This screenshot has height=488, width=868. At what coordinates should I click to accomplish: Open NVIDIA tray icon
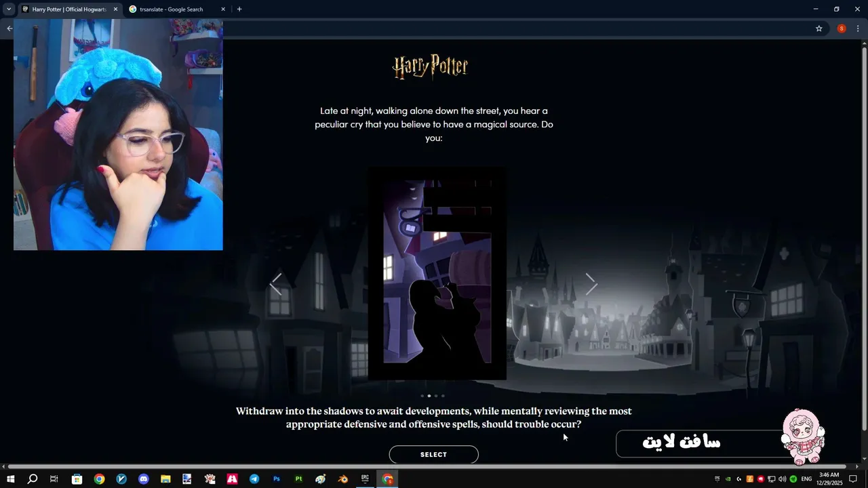tap(728, 479)
